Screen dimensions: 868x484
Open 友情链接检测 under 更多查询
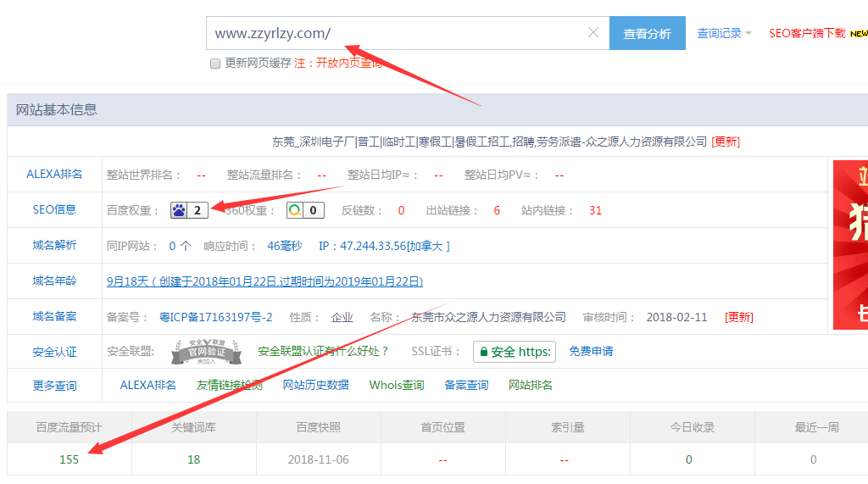tap(229, 385)
